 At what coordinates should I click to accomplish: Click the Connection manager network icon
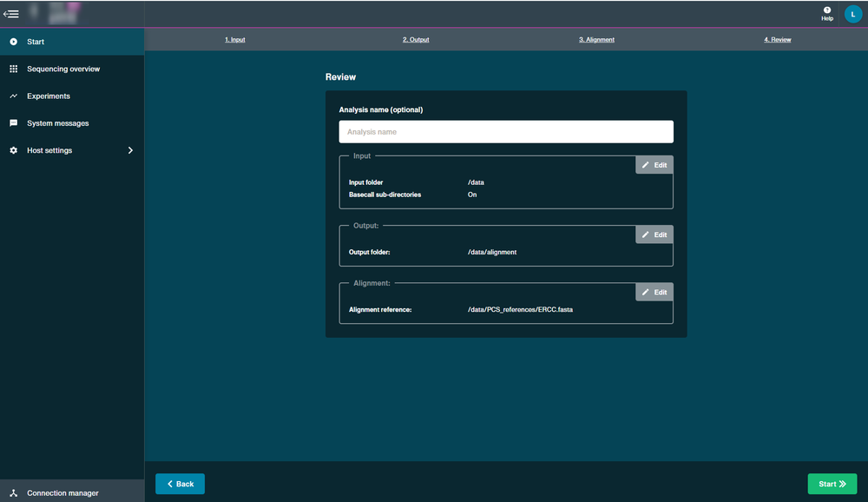[13, 492]
